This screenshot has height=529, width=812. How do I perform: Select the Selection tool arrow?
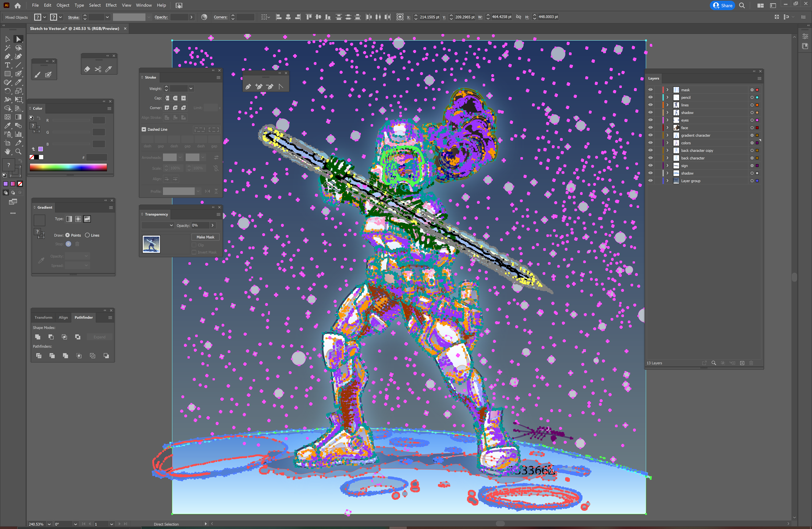(x=7, y=39)
